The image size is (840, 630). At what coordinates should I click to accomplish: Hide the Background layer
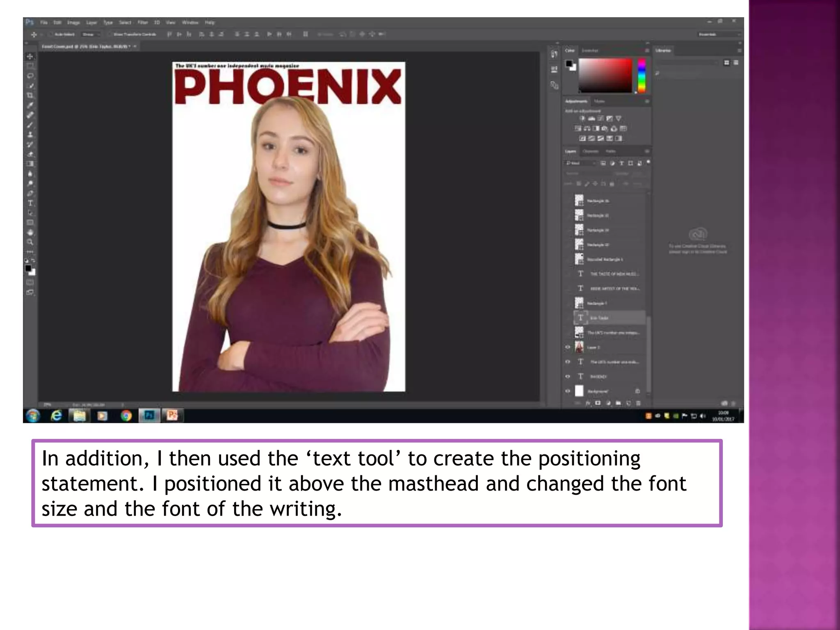click(568, 391)
